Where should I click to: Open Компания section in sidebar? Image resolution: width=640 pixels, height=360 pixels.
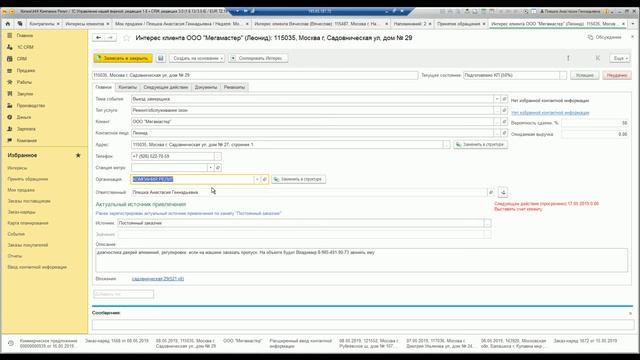27,140
